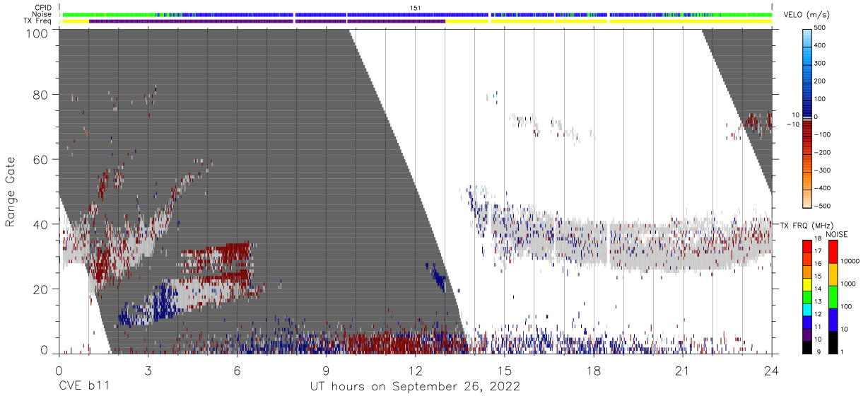Click the time axis tick '24'
The height and width of the screenshot is (401, 868).
[x=772, y=371]
